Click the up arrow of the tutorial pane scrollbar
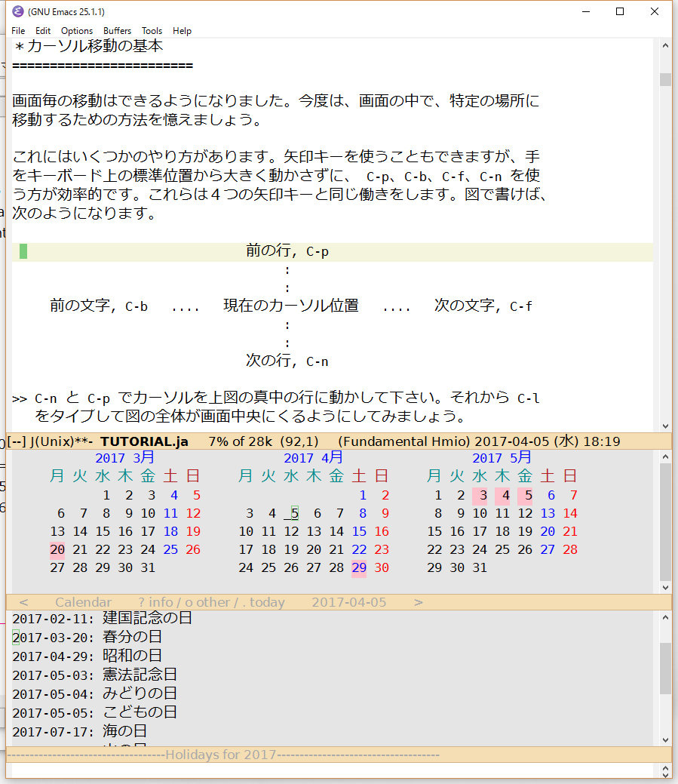Screen dimensions: 678x784 click(x=665, y=45)
